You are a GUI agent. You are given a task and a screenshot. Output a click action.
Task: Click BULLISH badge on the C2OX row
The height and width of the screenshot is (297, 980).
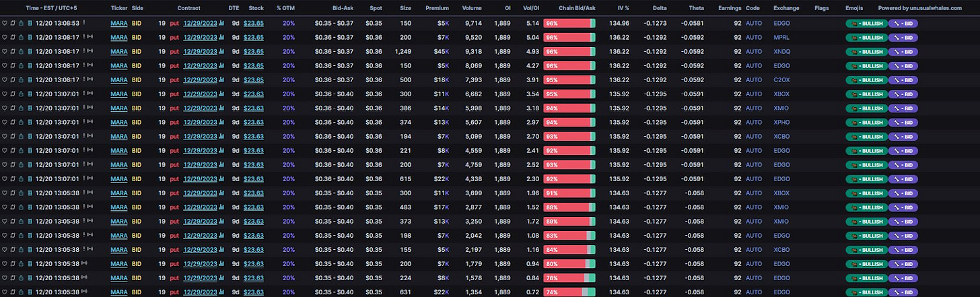click(x=866, y=79)
